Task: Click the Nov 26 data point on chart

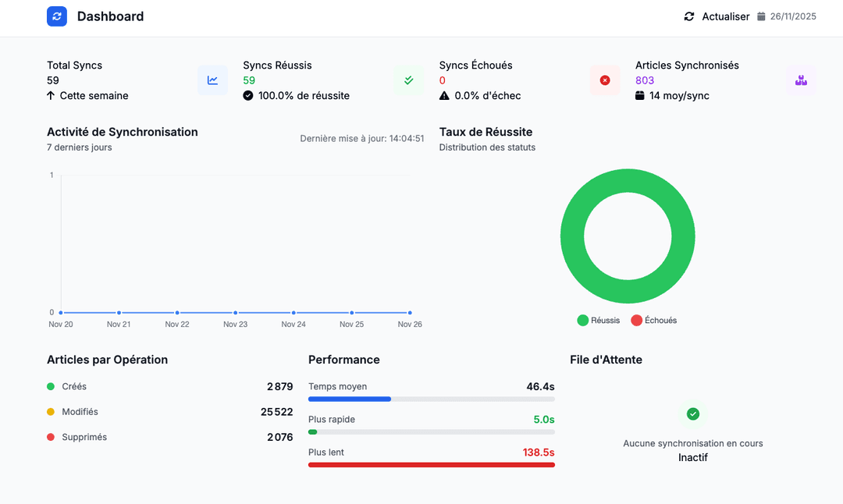Action: click(x=410, y=313)
